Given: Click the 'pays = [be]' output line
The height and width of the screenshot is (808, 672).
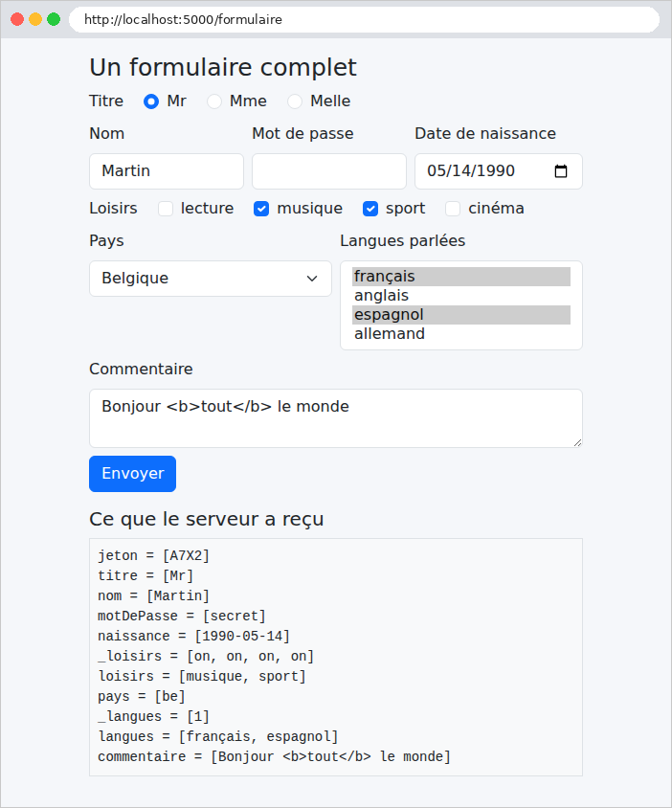Looking at the screenshot, I should (142, 696).
